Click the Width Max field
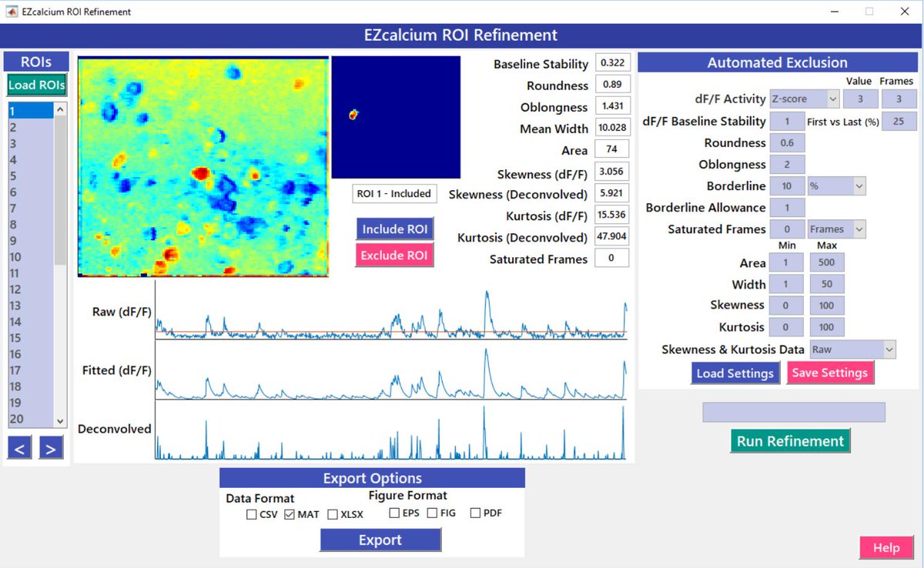Screen dimensions: 924x568 [x=827, y=284]
